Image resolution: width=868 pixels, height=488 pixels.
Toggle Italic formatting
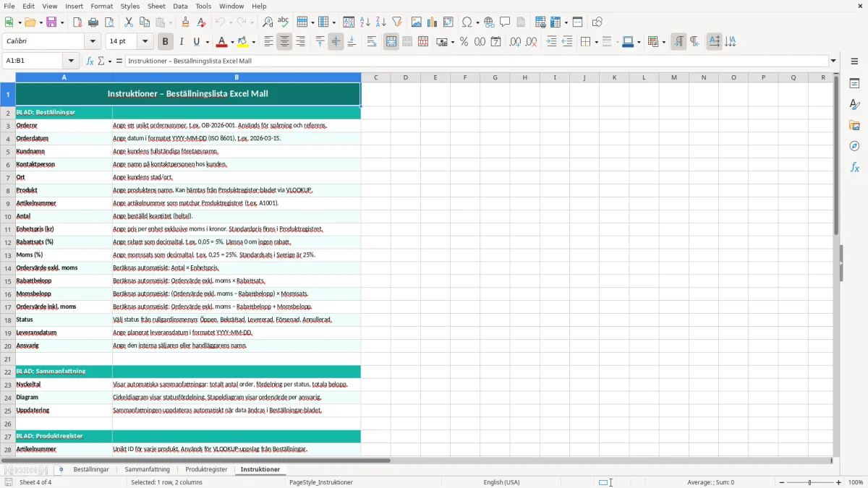click(x=181, y=42)
